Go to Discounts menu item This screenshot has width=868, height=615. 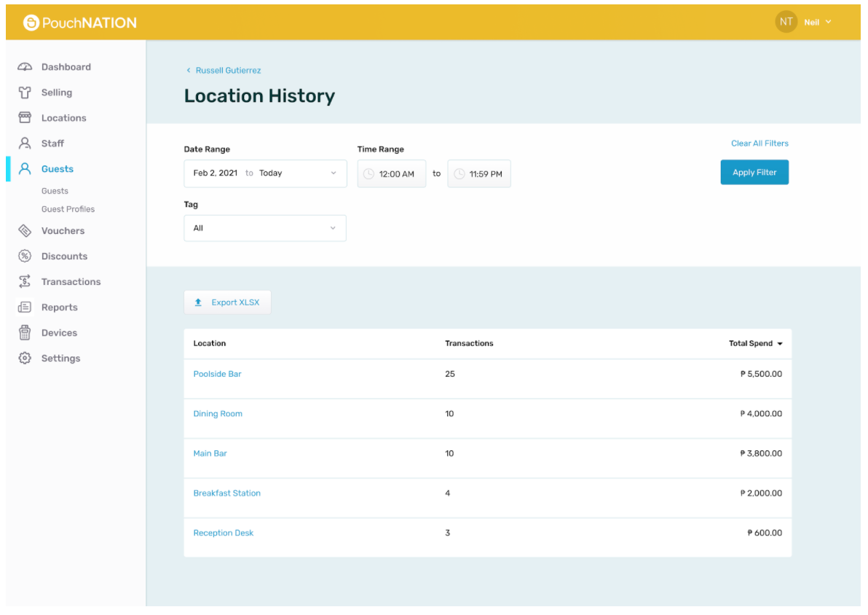click(x=64, y=256)
